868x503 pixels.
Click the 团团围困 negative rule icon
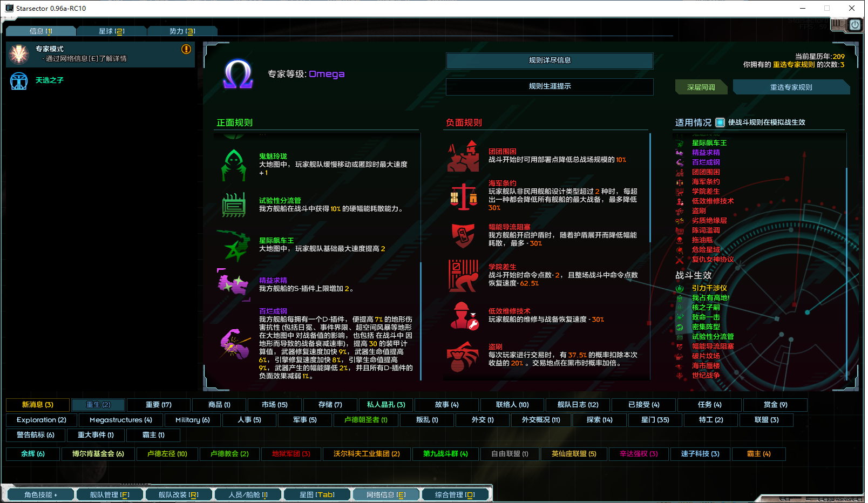463,157
